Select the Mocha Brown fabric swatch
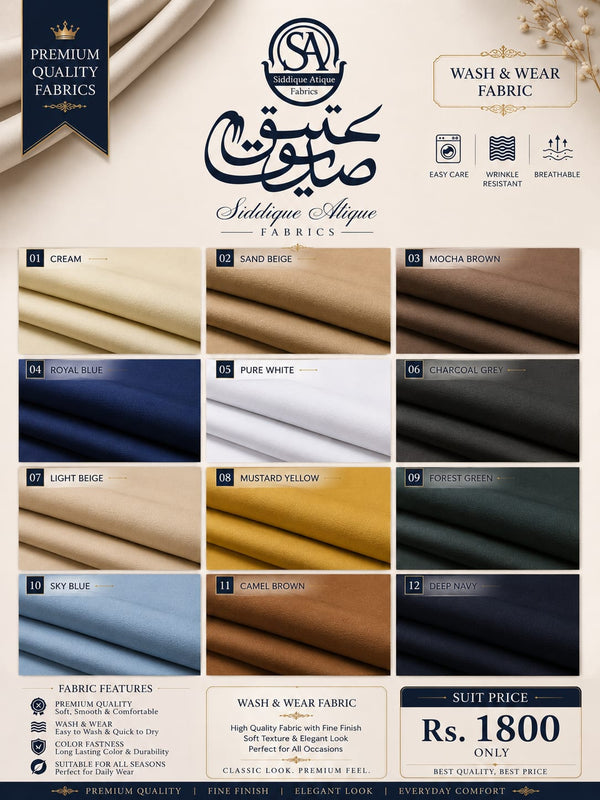Image resolution: width=600 pixels, height=800 pixels. pyautogui.click(x=488, y=301)
